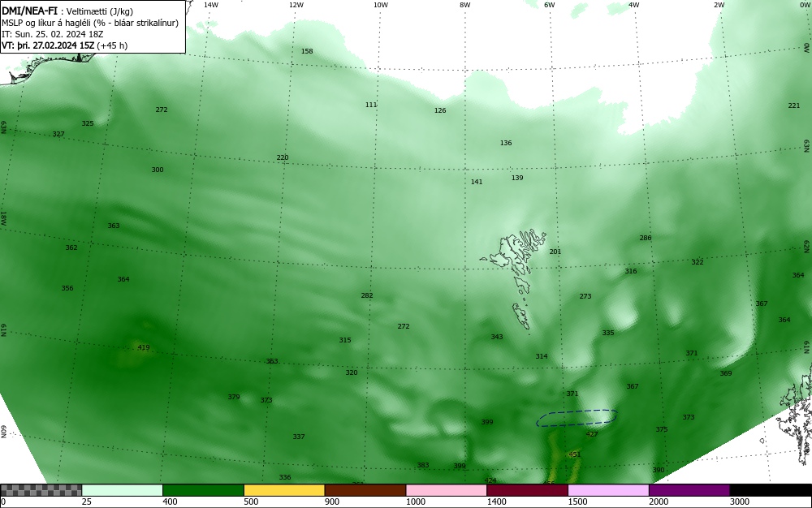812x508 pixels.
Task: Click the '8W' longitude label
Action: [465, 5]
